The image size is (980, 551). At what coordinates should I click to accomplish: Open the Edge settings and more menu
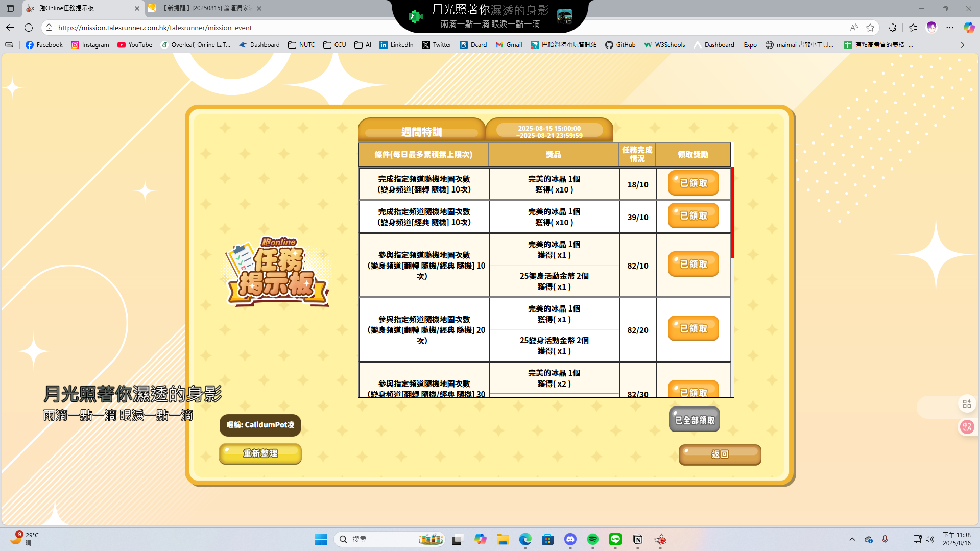click(949, 28)
